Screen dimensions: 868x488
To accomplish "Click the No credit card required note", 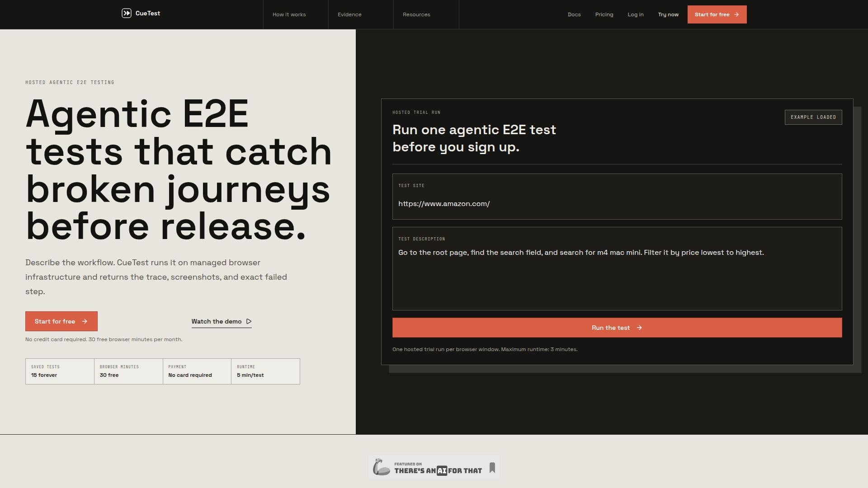I will (104, 339).
